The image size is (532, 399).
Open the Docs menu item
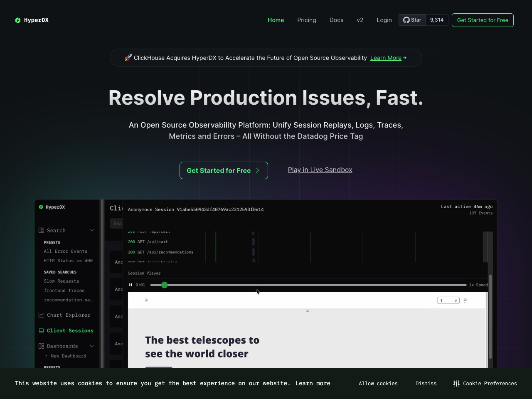[336, 20]
